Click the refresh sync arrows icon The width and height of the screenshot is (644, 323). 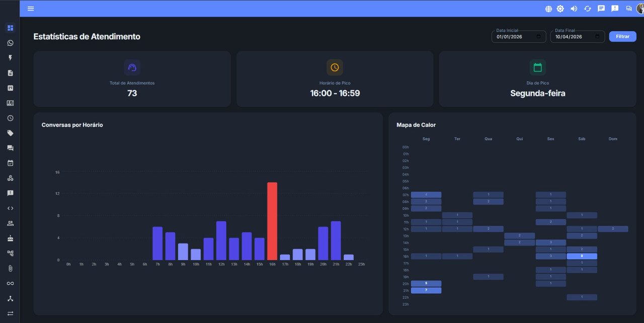(x=587, y=9)
